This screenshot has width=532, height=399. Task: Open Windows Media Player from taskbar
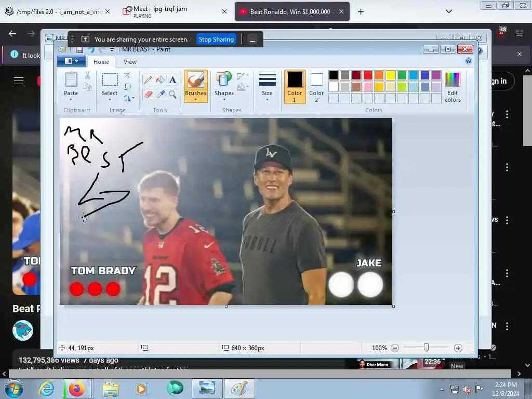[141, 389]
